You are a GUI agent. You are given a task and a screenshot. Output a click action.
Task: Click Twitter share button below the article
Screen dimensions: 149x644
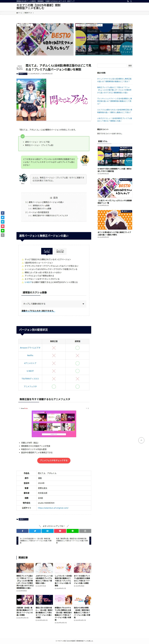tap(35, 531)
